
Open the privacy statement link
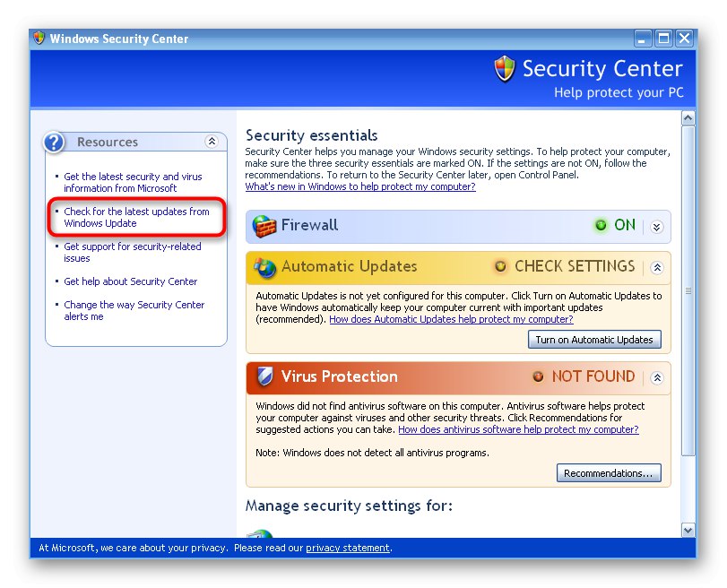tap(348, 548)
